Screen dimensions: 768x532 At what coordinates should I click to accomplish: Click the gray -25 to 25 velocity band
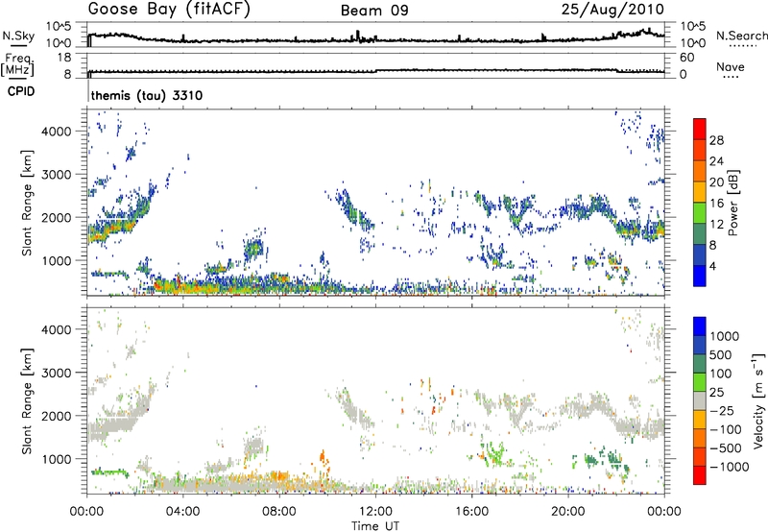click(700, 401)
